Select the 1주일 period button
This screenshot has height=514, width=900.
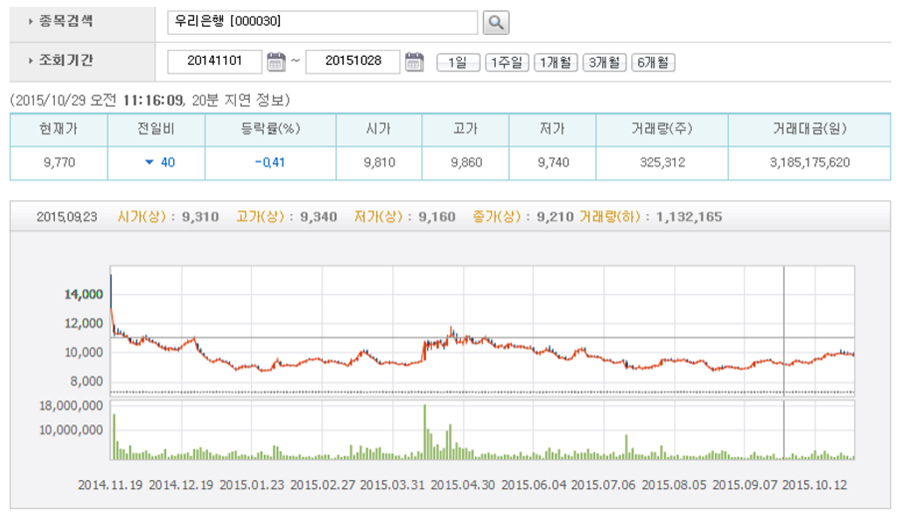pyautogui.click(x=507, y=63)
